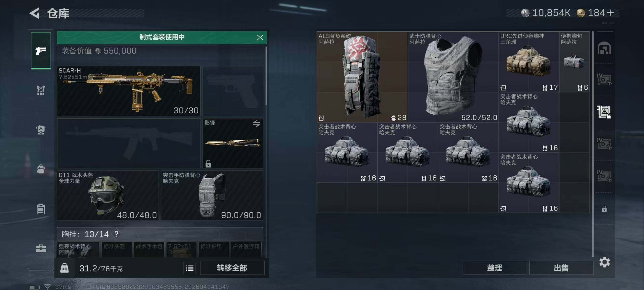Open the backpack category in left sidebar
Screen dimensions: 644x290
41,130
